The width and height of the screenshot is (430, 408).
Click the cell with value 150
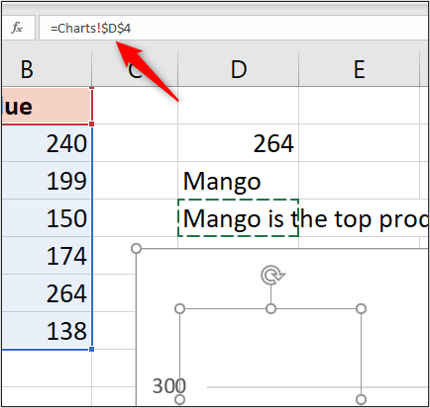(46, 218)
